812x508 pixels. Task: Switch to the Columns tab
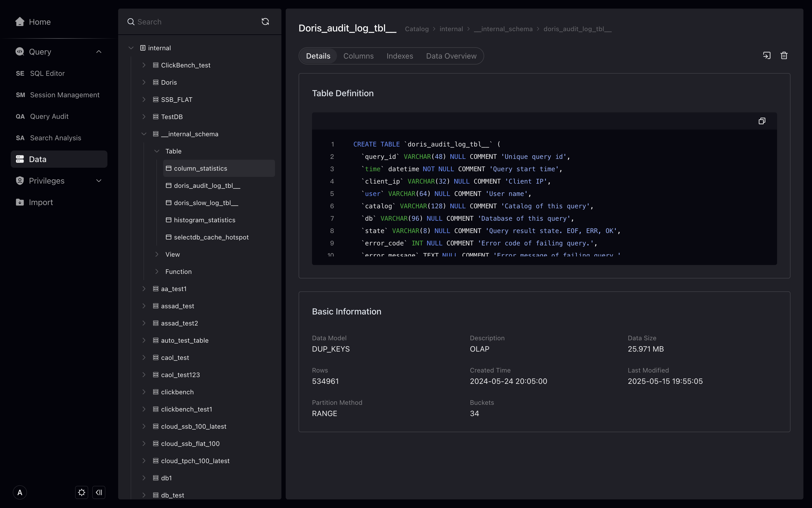pyautogui.click(x=358, y=56)
